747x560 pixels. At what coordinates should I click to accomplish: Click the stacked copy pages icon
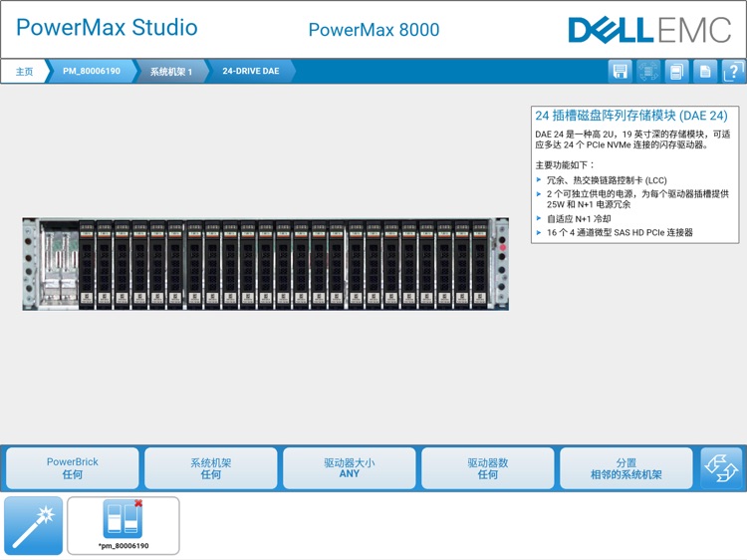pyautogui.click(x=676, y=72)
